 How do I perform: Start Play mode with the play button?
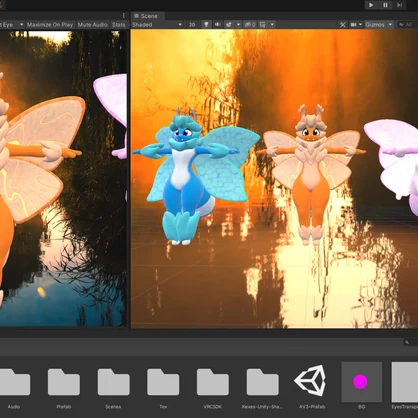[371, 5]
